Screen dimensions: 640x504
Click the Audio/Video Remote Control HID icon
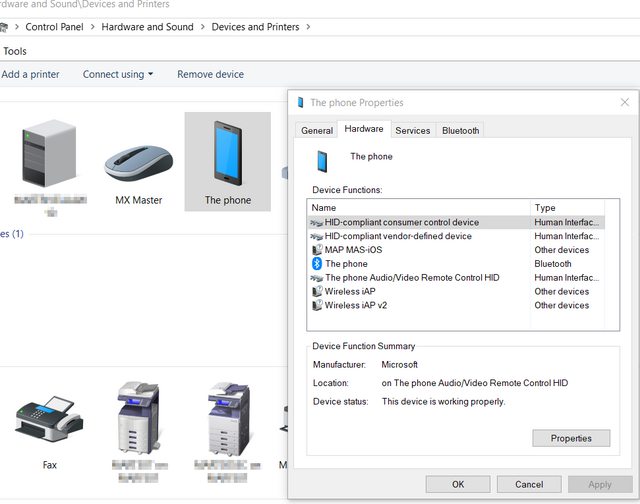[x=317, y=278]
